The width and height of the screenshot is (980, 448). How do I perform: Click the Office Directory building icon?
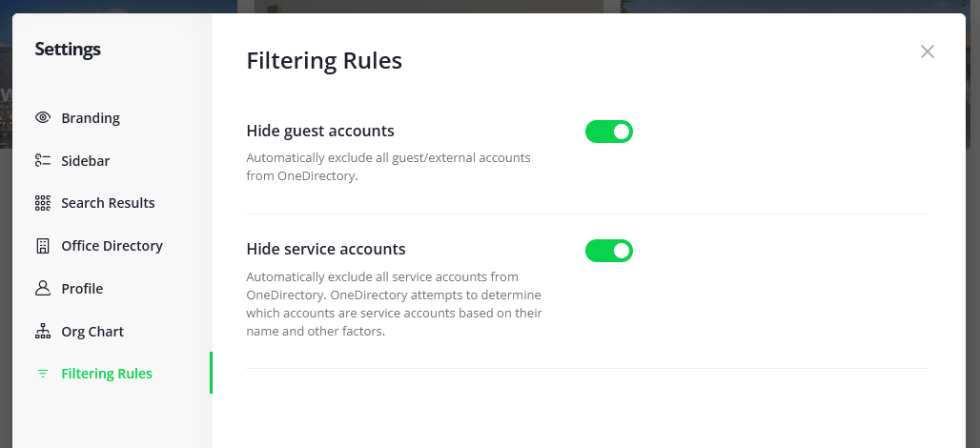(42, 246)
